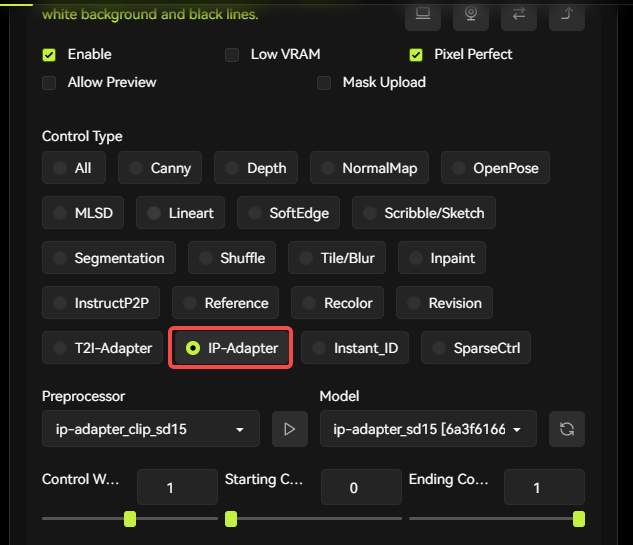This screenshot has width=633, height=545.
Task: Select the Shuffle control type
Action: 232,258
